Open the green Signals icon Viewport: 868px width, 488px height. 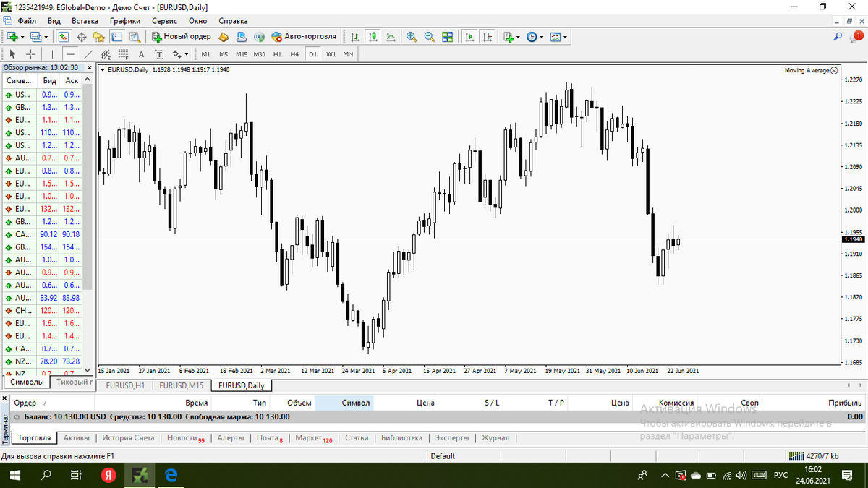(259, 36)
